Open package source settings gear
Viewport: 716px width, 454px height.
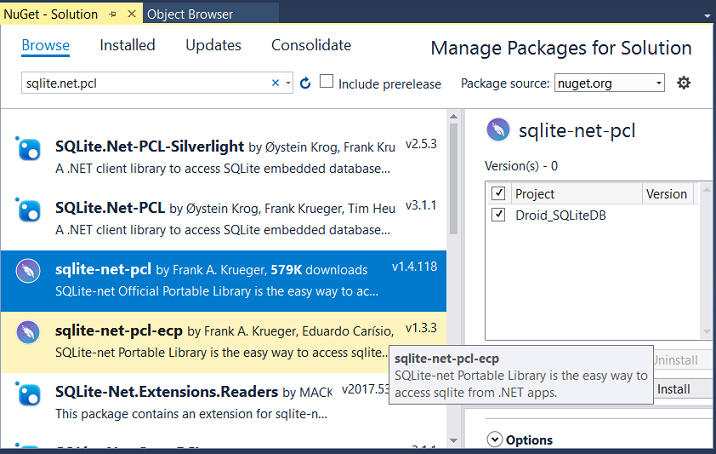tap(684, 83)
